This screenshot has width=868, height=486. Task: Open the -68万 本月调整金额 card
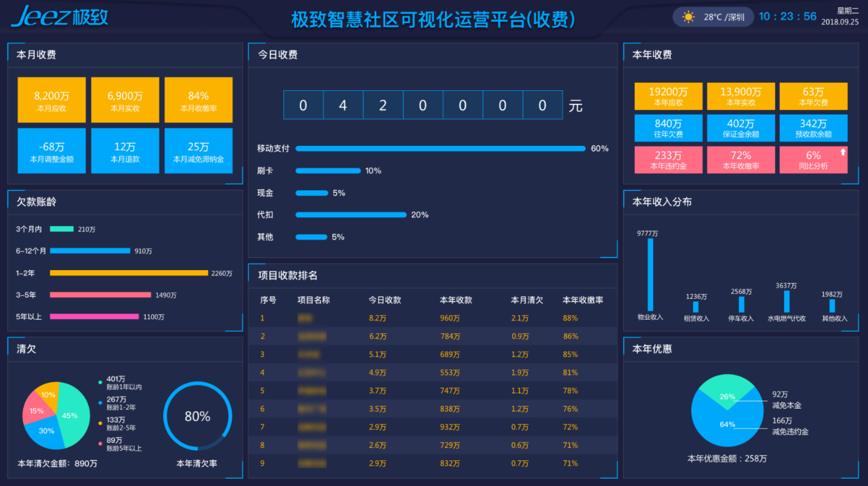[x=52, y=151]
